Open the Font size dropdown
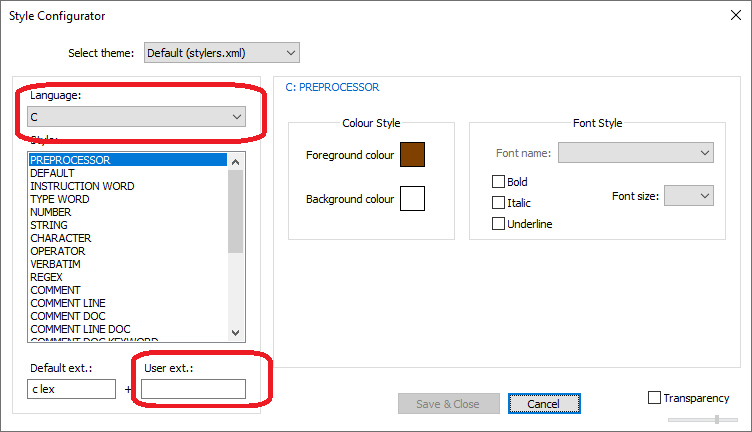Viewport: 752px width, 432px height. click(688, 196)
